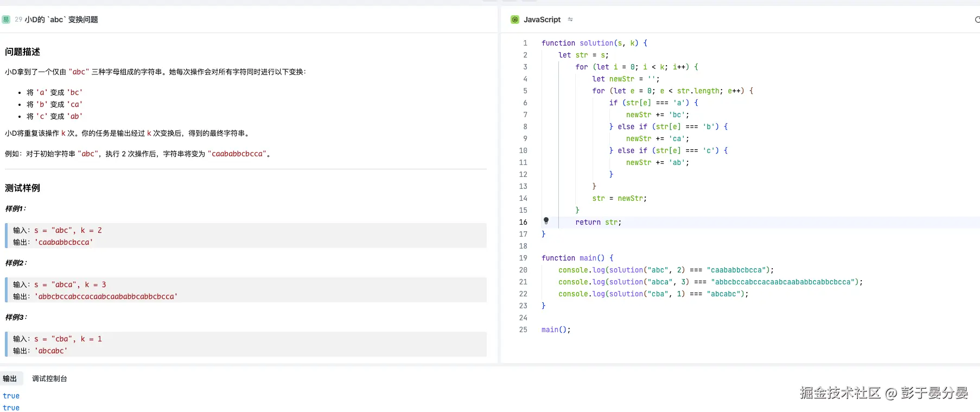Click the 问题描述 heading
Viewport: 980px width, 412px height.
[23, 52]
